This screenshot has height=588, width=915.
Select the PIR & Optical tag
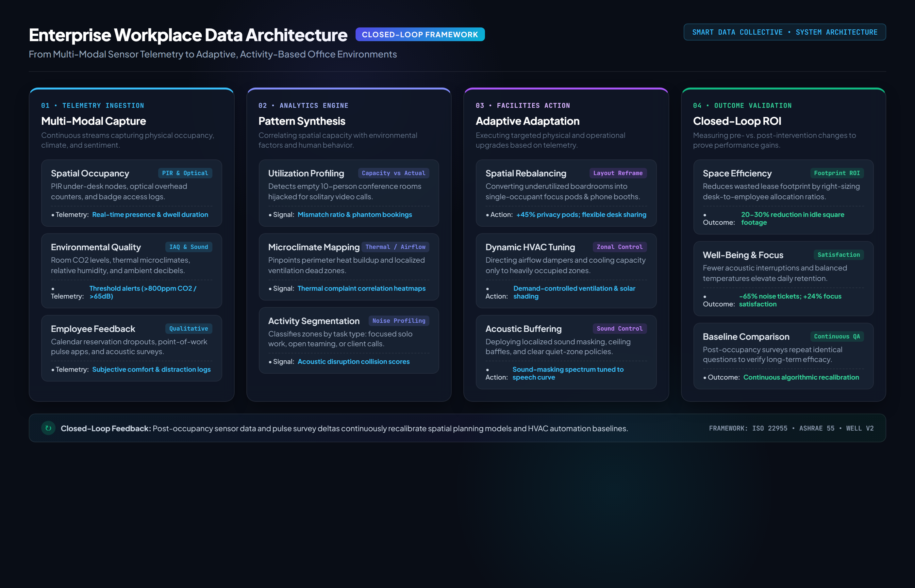point(185,173)
